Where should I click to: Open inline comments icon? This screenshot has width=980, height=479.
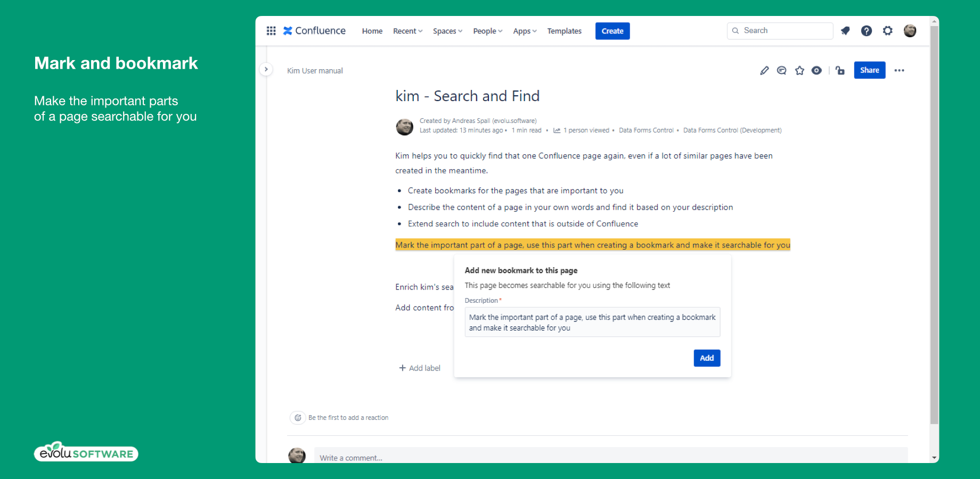[782, 70]
